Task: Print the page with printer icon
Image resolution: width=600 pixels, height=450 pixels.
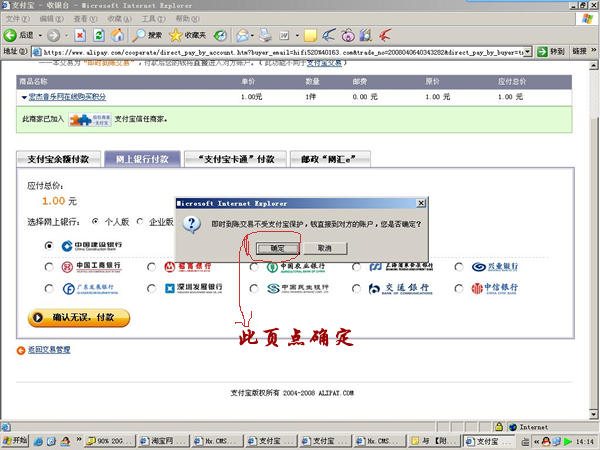Action: (x=265, y=36)
